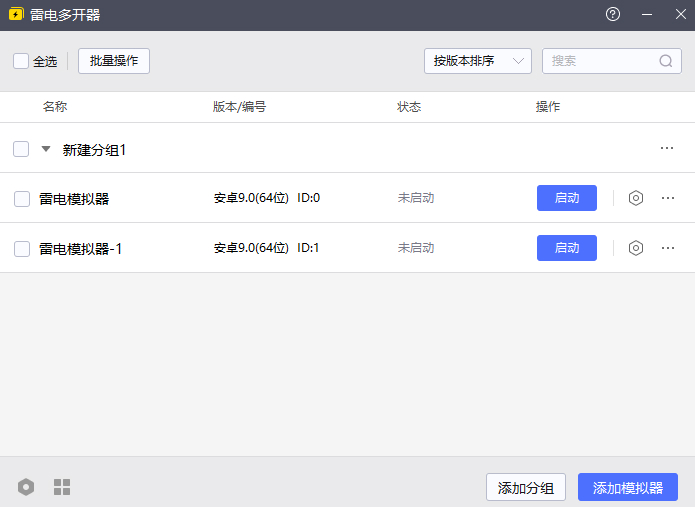Toggle the 全选 select-all checkbox
Image resolution: width=695 pixels, height=507 pixels.
pyautogui.click(x=21, y=61)
